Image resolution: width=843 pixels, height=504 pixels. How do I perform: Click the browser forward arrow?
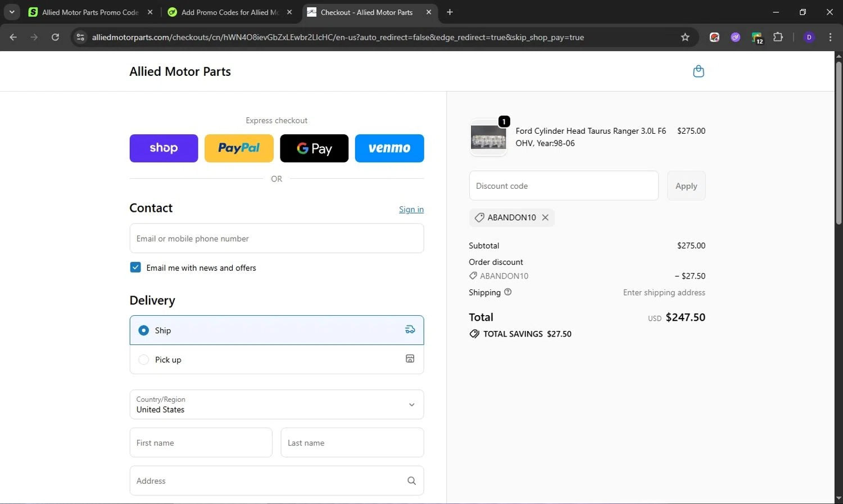pos(34,37)
